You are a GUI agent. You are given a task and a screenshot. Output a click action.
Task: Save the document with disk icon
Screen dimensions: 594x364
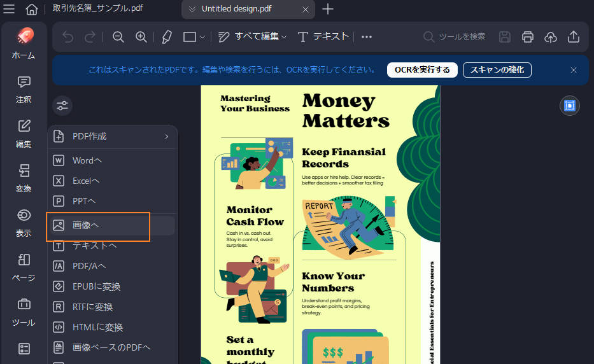(x=505, y=37)
